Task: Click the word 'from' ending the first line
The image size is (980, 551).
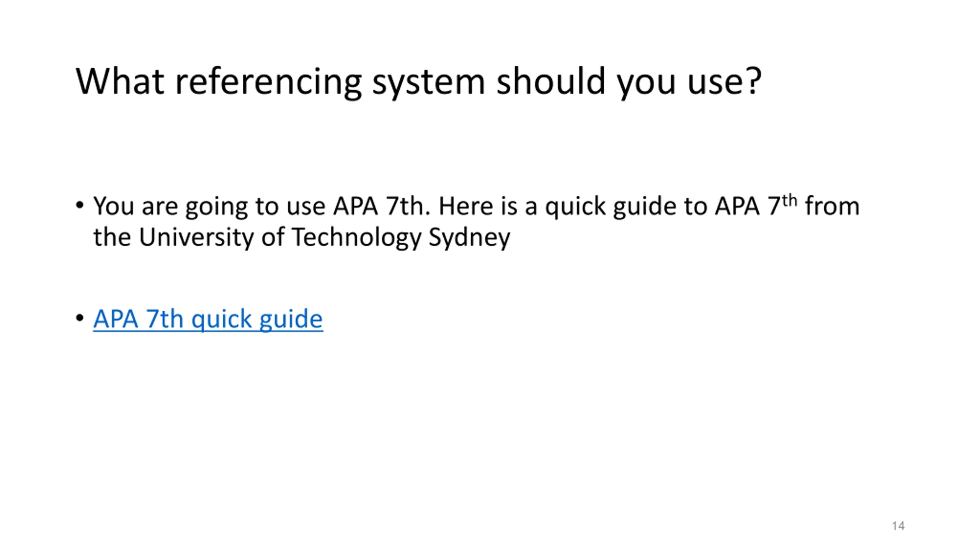Action: click(x=832, y=206)
